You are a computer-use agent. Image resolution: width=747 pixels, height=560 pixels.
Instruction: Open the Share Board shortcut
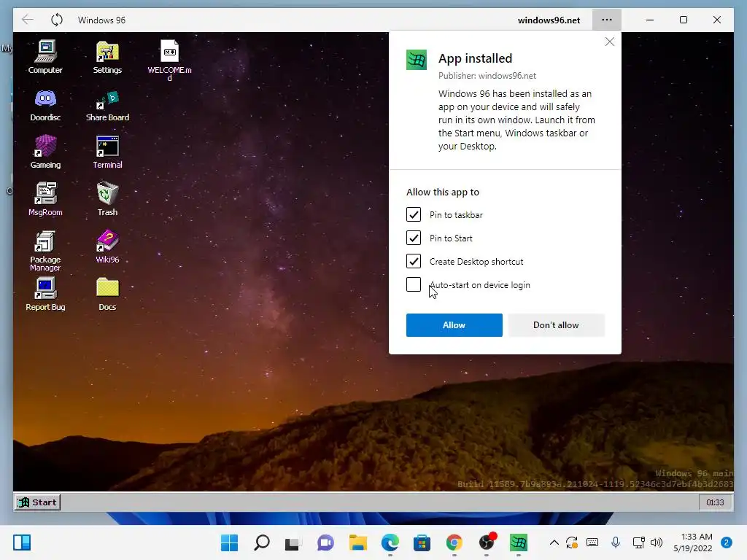coord(107,105)
